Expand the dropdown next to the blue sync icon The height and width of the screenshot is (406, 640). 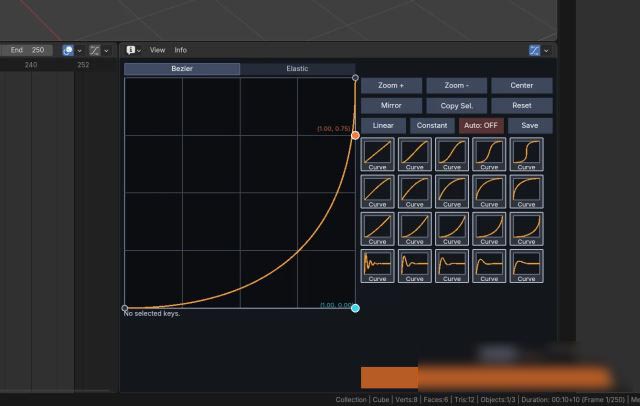(x=80, y=51)
